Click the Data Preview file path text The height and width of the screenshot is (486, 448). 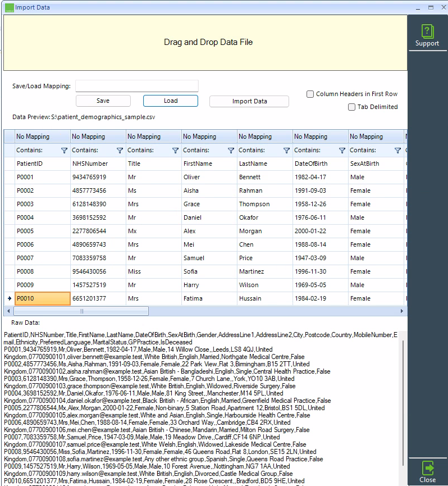click(x=103, y=117)
